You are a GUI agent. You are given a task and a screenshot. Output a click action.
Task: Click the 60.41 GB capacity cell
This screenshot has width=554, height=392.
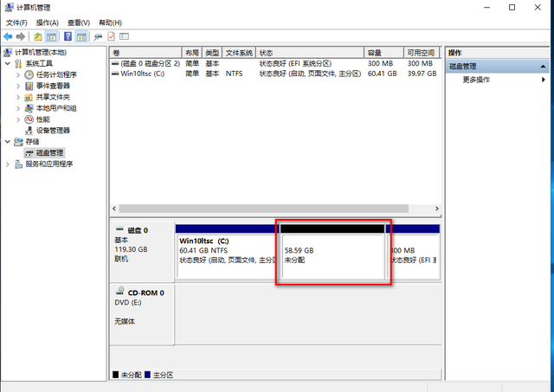click(x=382, y=74)
